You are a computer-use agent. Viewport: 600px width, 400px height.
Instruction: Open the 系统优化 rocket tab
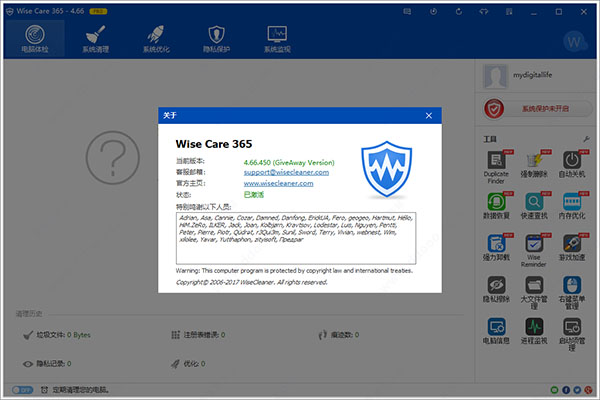(156, 39)
